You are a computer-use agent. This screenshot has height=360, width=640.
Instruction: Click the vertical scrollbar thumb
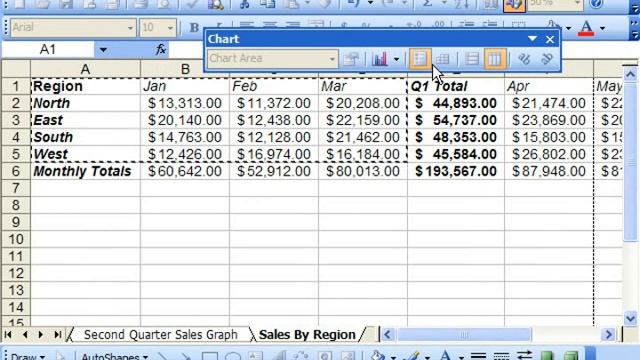pos(630,161)
